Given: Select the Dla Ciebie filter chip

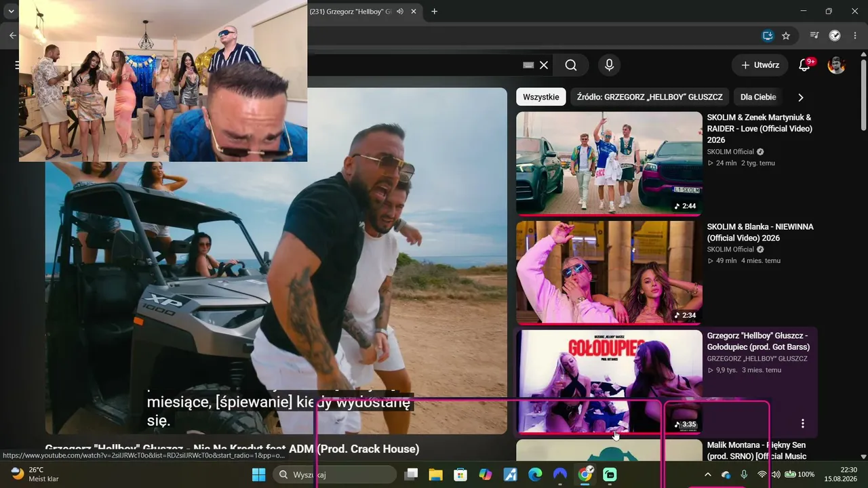Looking at the screenshot, I should pyautogui.click(x=758, y=97).
